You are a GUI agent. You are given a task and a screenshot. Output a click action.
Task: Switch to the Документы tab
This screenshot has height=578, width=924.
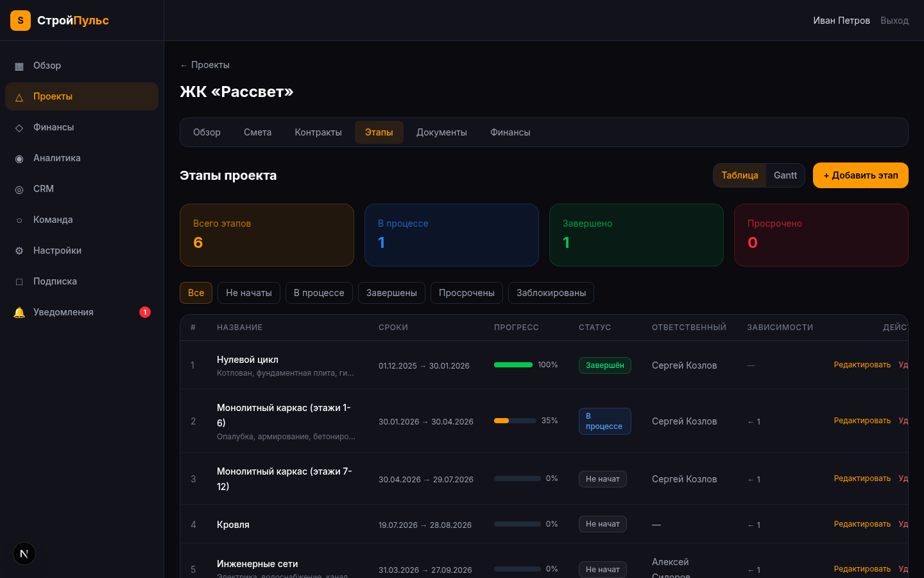(441, 132)
